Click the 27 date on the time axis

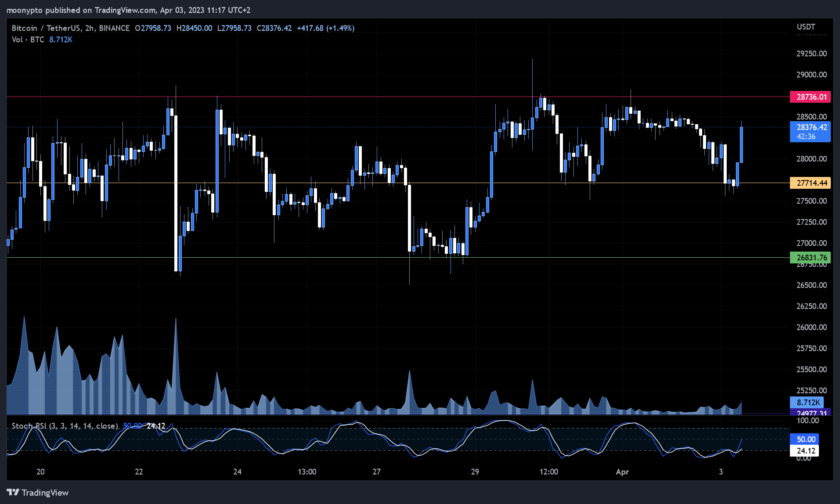click(376, 472)
